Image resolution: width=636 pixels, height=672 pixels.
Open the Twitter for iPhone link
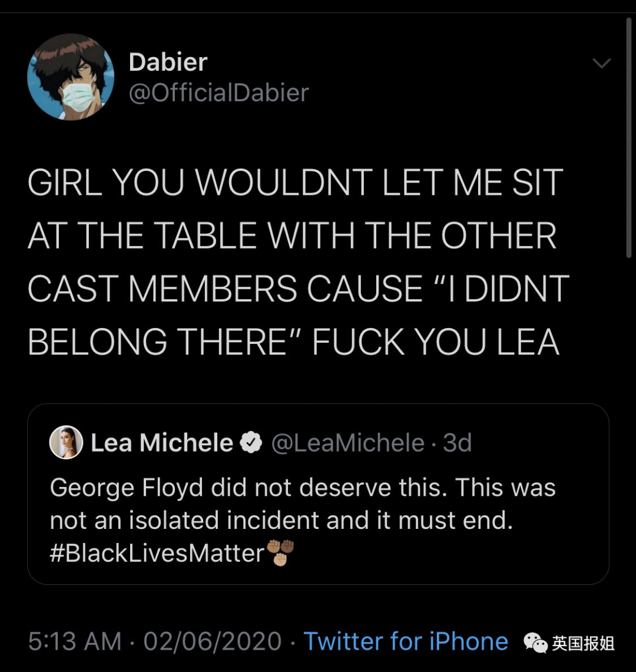click(x=405, y=641)
